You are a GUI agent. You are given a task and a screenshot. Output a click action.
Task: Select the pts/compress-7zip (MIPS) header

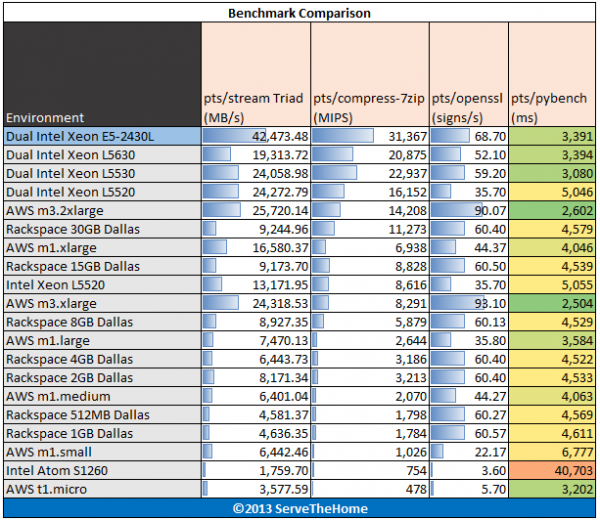tap(370, 74)
